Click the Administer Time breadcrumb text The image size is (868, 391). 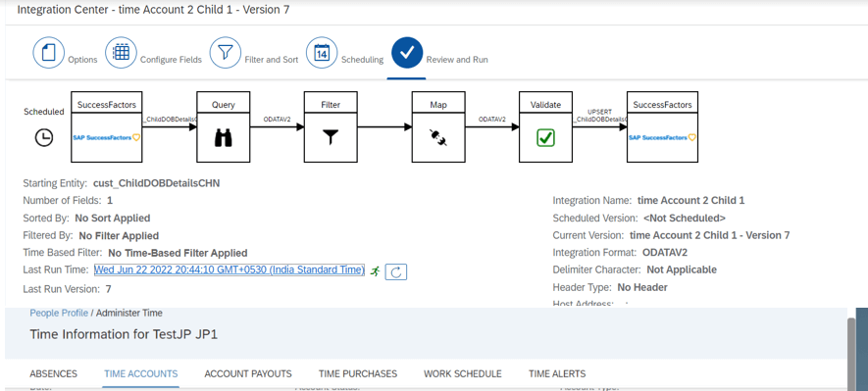(129, 313)
